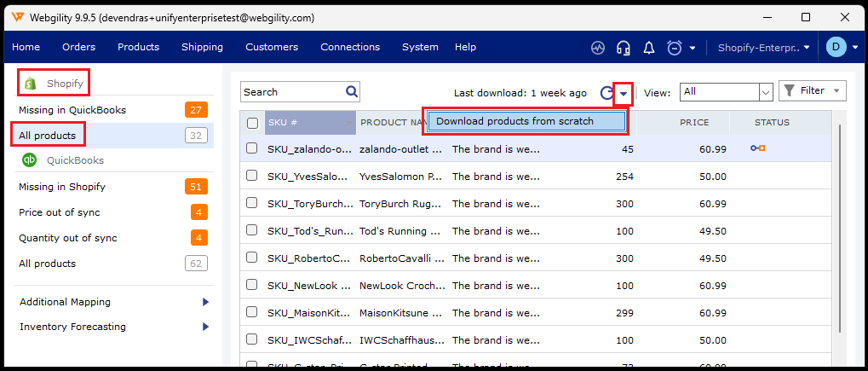Click the activity monitor pulse icon

(598, 48)
